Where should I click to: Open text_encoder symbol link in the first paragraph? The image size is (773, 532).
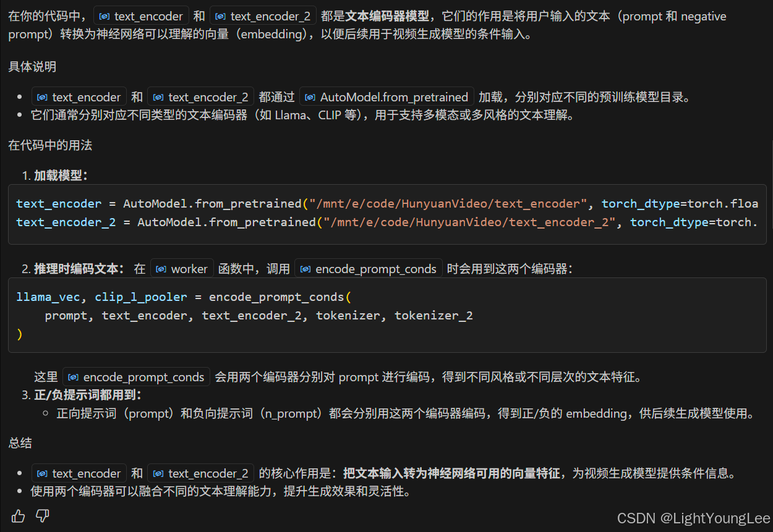pos(141,16)
